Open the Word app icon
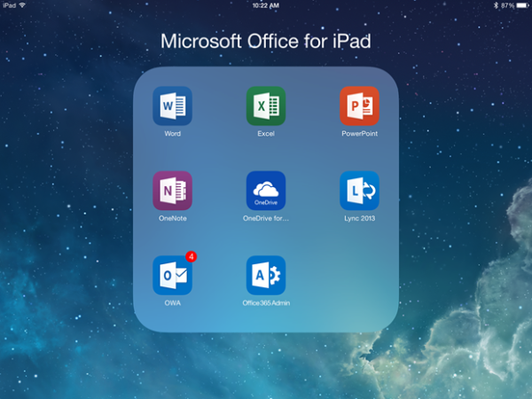This screenshot has height=399, width=532. pyautogui.click(x=172, y=106)
